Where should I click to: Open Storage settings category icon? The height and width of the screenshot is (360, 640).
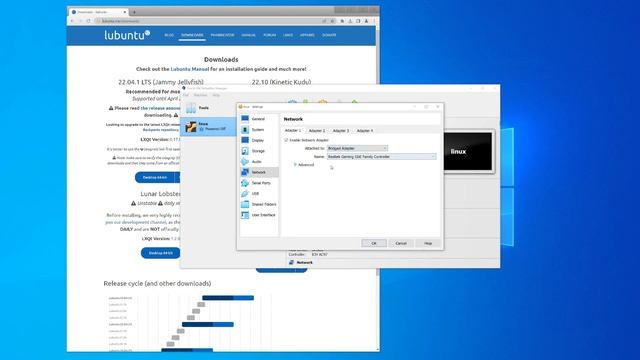pos(245,151)
